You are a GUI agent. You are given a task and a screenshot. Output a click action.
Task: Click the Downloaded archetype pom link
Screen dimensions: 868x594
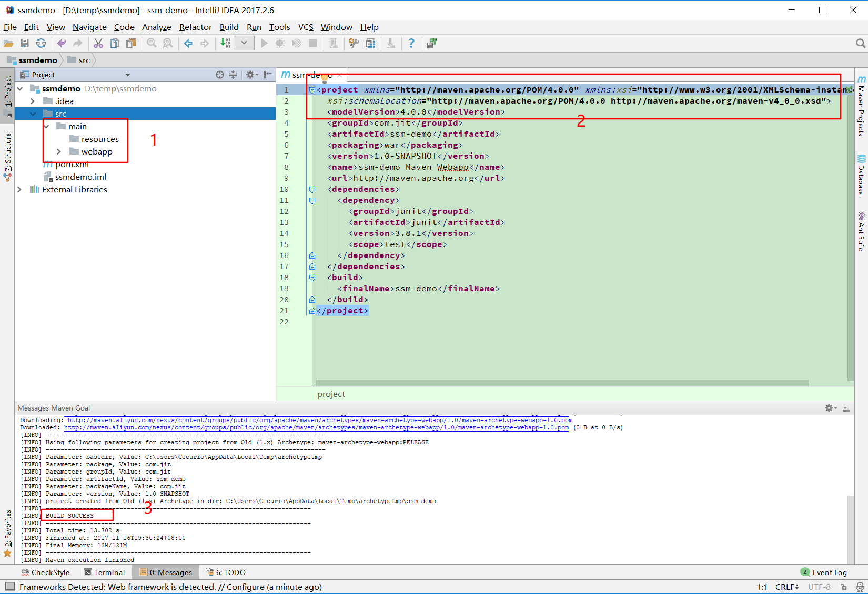click(316, 427)
